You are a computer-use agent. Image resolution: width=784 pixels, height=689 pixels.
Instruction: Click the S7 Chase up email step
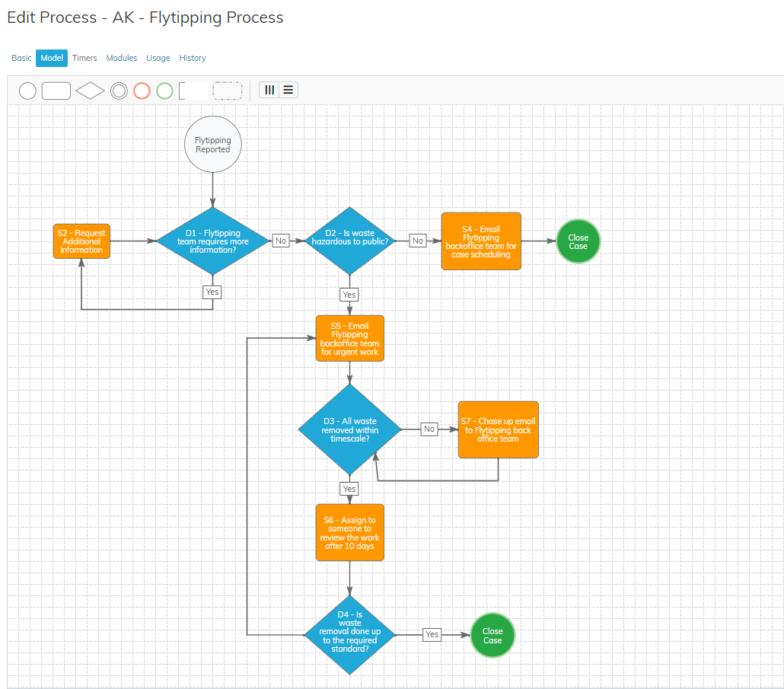tap(498, 429)
